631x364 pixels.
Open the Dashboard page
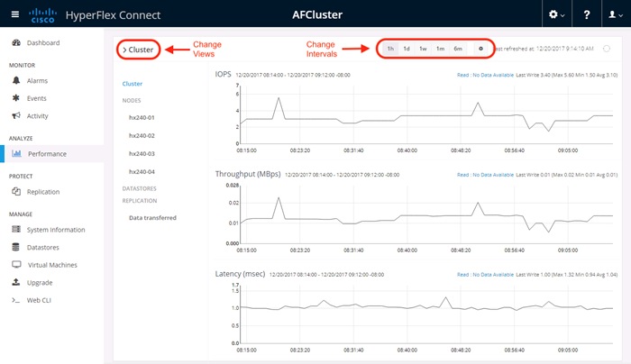tap(43, 42)
